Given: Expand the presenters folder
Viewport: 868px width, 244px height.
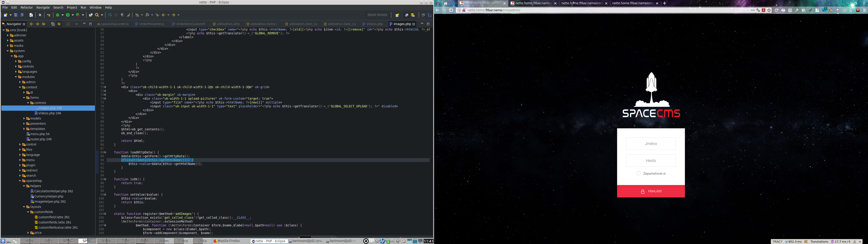Looking at the screenshot, I should (24, 124).
